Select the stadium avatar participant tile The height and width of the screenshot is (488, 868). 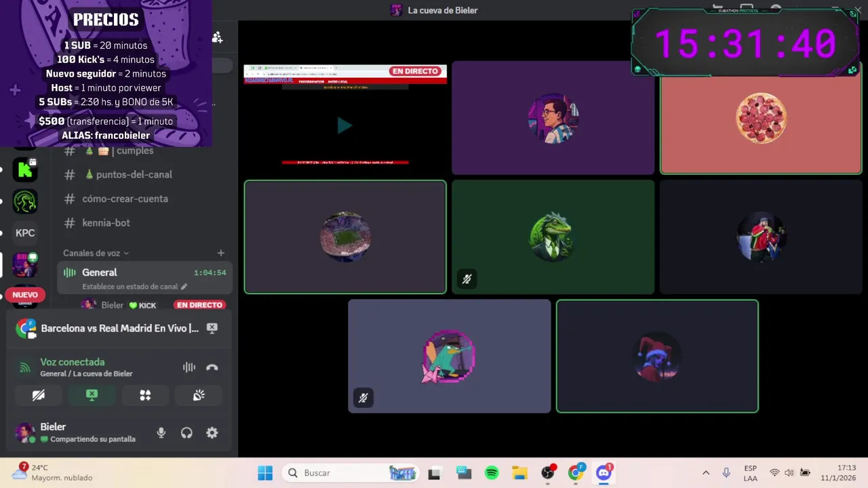(x=345, y=237)
